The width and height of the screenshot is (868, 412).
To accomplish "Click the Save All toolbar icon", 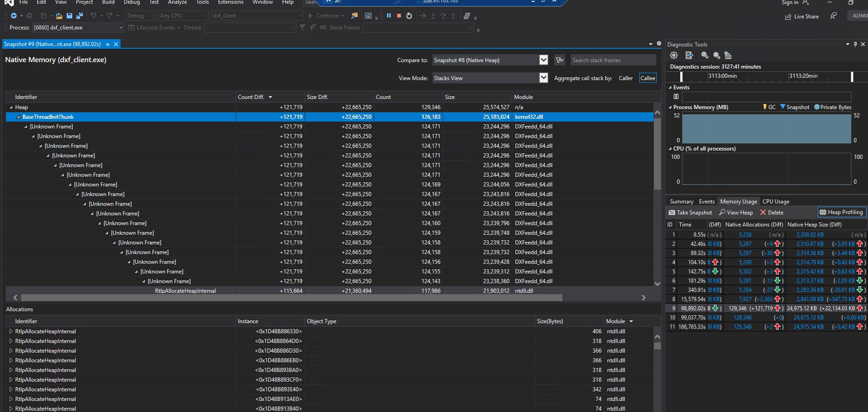I will click(x=79, y=16).
